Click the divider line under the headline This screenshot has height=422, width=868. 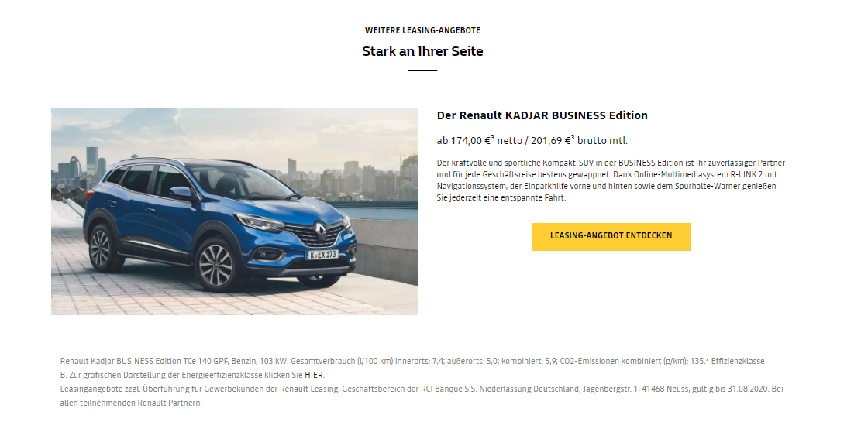(x=422, y=70)
